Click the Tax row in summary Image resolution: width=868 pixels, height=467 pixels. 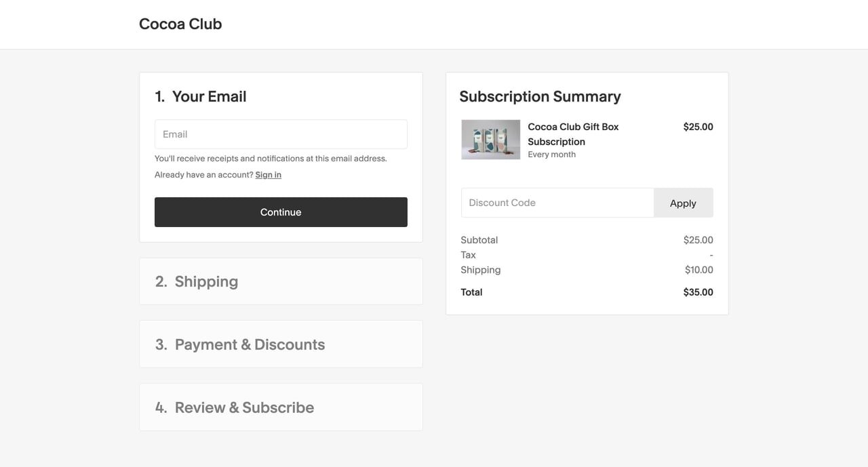click(x=468, y=255)
